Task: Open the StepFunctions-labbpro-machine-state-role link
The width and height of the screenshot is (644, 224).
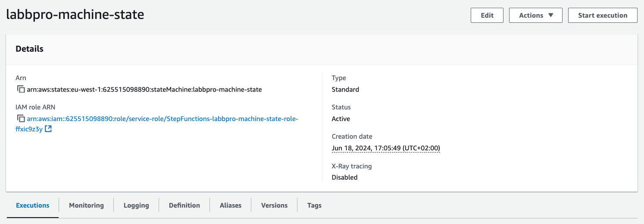Action: pos(162,118)
